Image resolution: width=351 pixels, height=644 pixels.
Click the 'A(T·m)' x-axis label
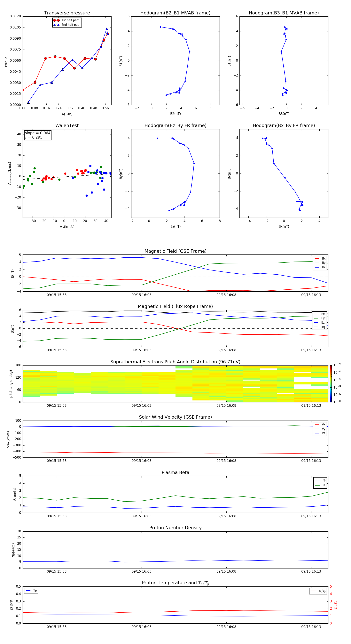[x=67, y=114]
